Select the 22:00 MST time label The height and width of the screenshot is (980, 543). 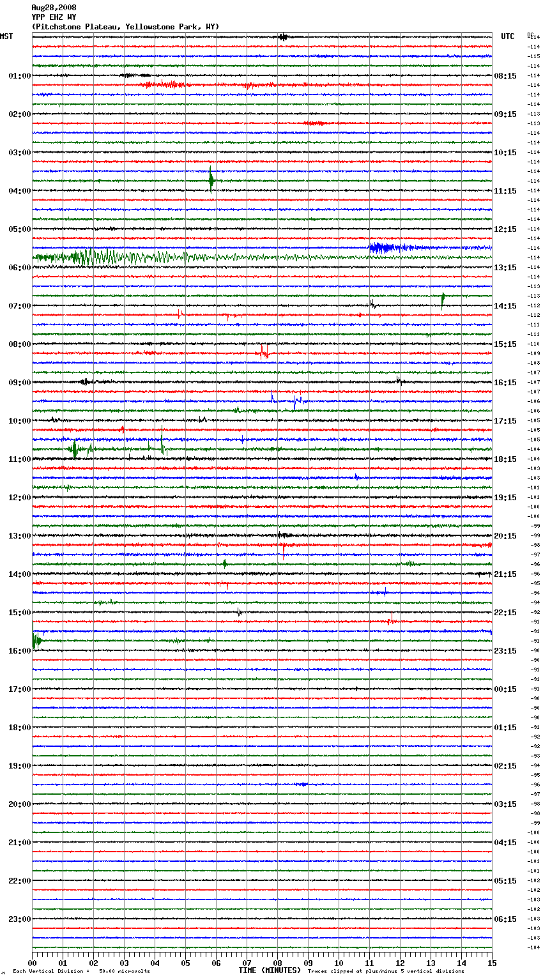[x=20, y=881]
